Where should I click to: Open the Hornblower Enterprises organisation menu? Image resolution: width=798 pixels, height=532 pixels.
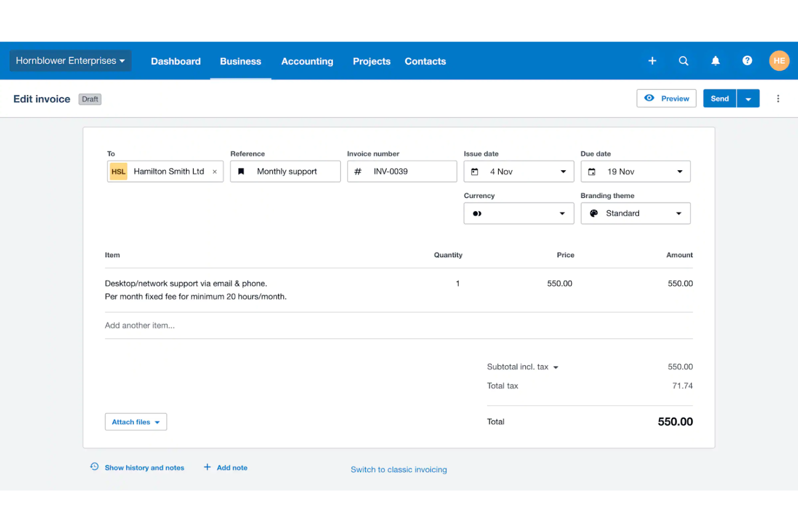pos(70,60)
